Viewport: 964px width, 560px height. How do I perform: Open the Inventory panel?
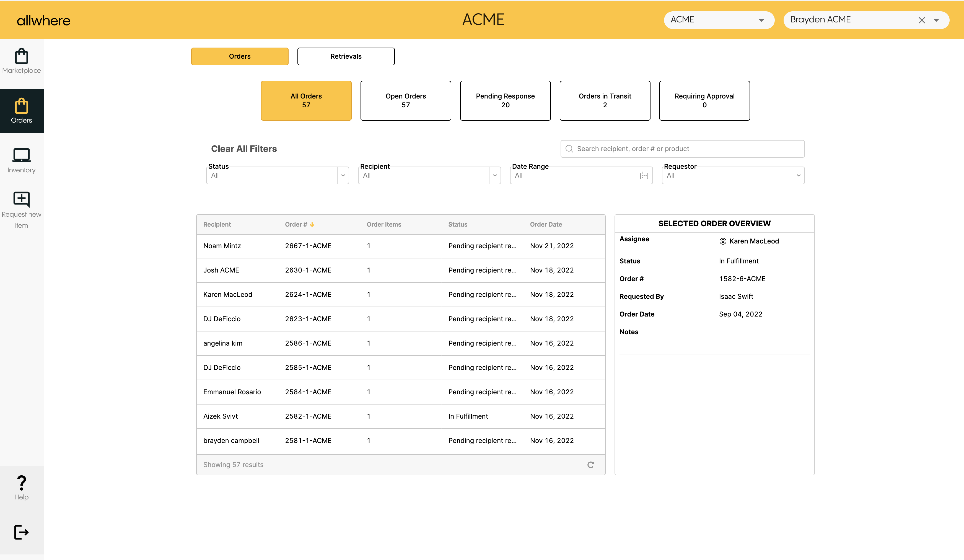(21, 160)
